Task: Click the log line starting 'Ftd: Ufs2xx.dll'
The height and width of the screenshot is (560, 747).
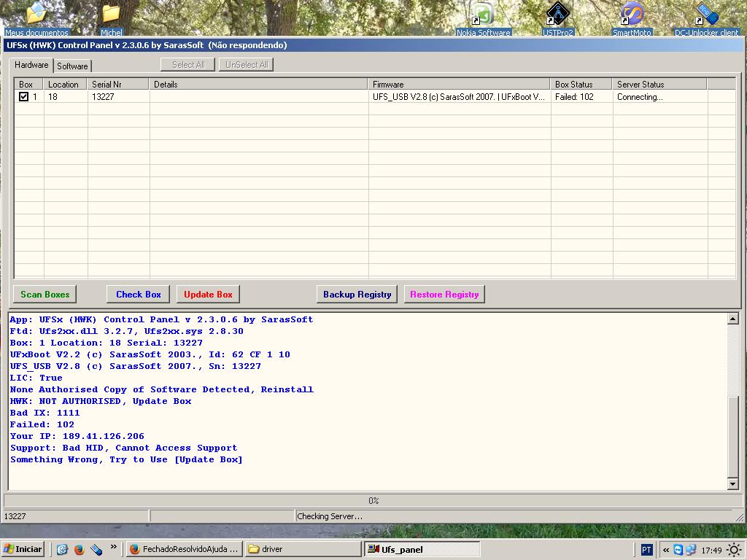Action: coord(127,332)
